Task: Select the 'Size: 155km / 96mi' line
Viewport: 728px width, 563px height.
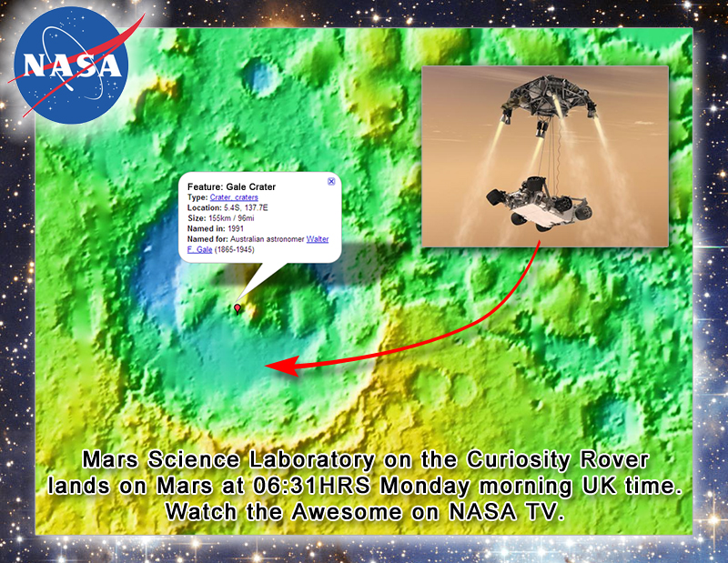Action: tap(220, 218)
